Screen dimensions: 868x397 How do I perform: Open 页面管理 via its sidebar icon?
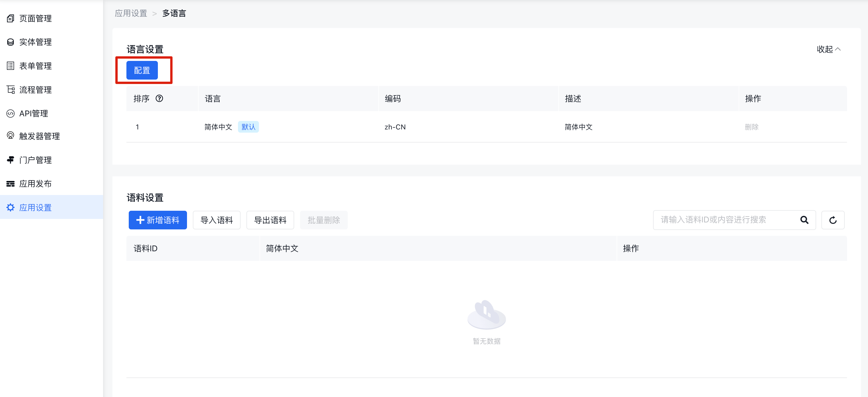tap(10, 19)
